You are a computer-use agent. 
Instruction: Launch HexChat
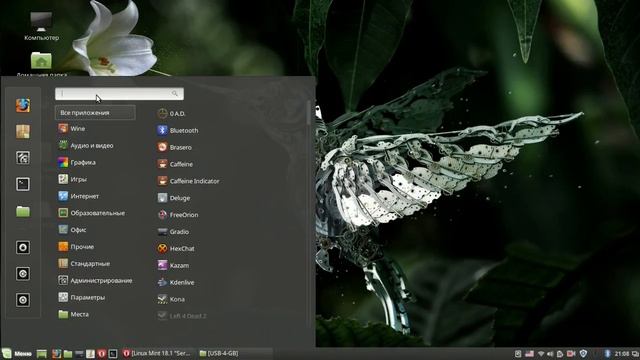pos(176,248)
